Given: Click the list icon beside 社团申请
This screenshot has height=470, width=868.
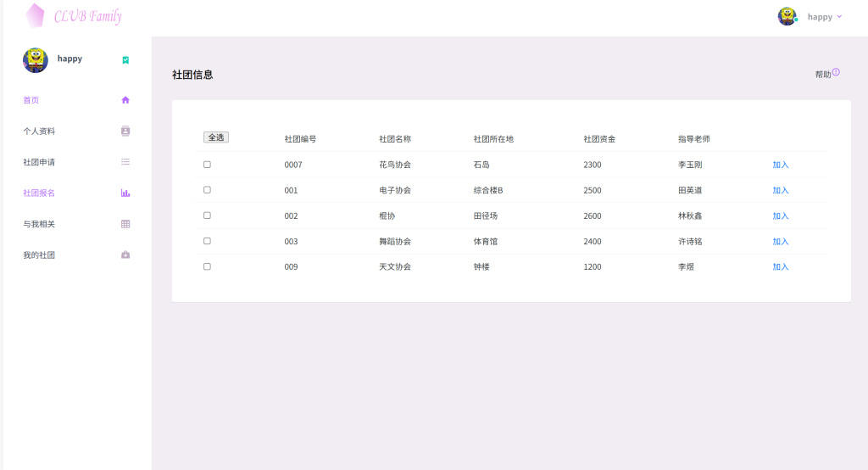Looking at the screenshot, I should click(125, 162).
